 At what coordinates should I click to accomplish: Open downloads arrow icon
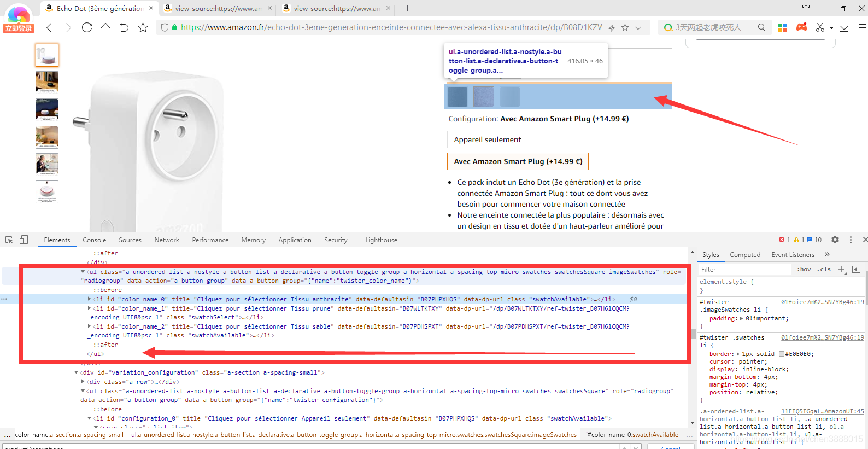coord(844,27)
